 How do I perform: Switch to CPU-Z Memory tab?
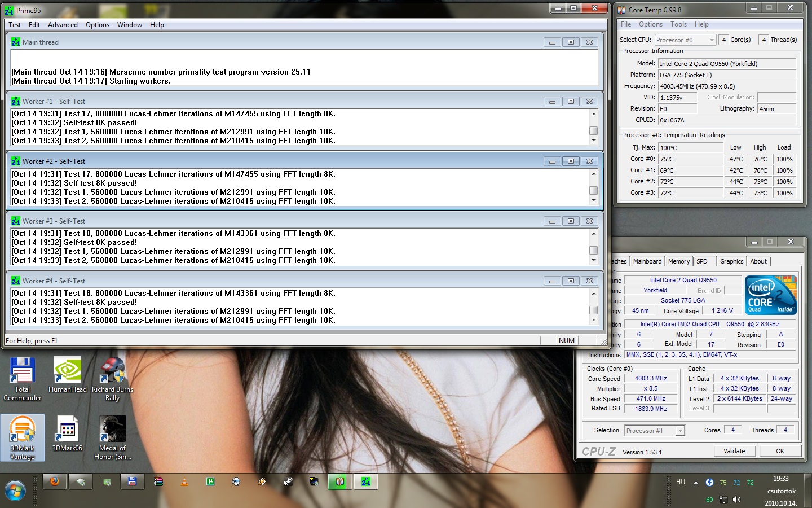click(x=679, y=261)
